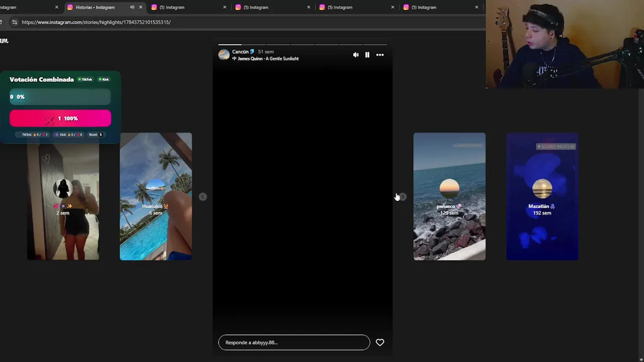Close the leftmost partially visible Instagram tab
The height and width of the screenshot is (362, 644).
tap(57, 8)
